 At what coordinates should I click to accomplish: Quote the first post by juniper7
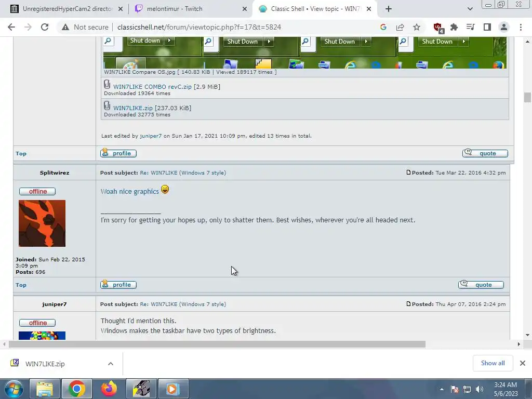[485, 153]
